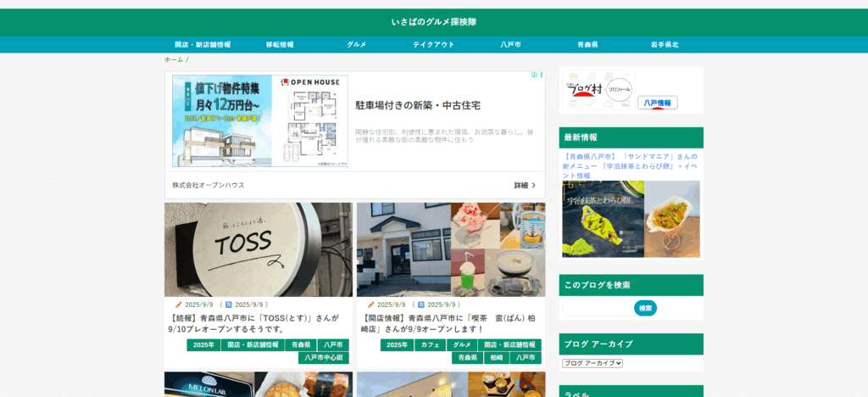Click the 八戸情報 ranking badge
The image size is (868, 397).
tap(657, 103)
